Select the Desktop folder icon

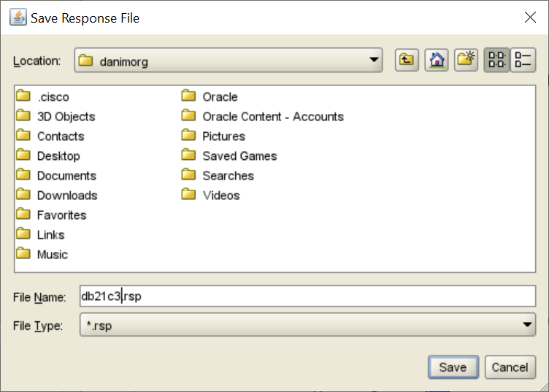24,155
